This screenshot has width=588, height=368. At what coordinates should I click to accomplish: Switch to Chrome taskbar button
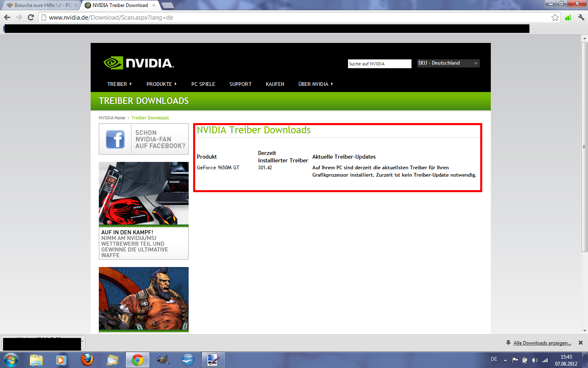(138, 360)
